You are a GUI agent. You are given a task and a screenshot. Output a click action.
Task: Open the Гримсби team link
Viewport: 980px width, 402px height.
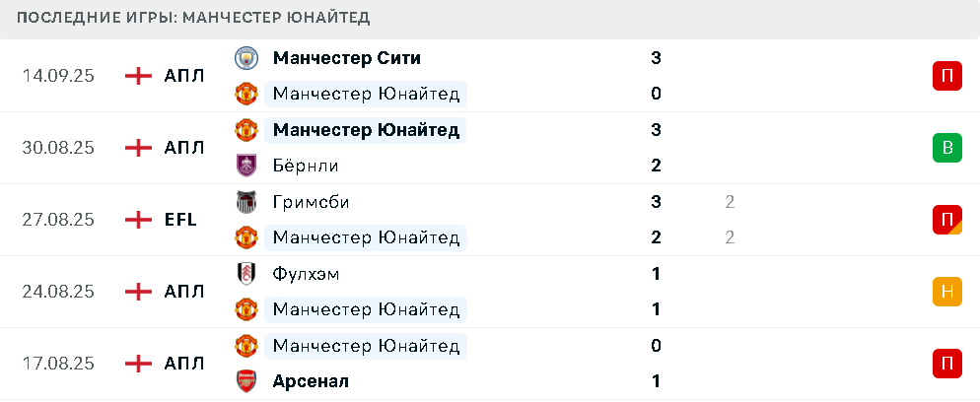(312, 202)
